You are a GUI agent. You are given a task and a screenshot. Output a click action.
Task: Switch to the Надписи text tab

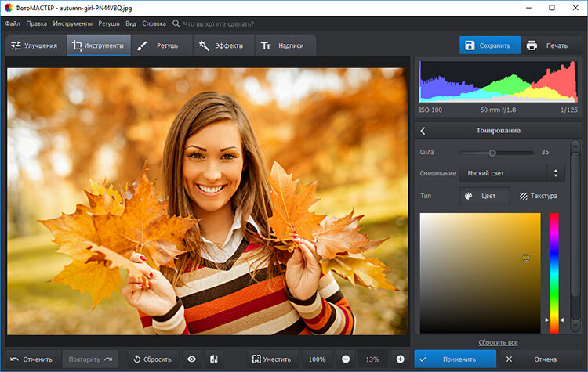[x=285, y=45]
